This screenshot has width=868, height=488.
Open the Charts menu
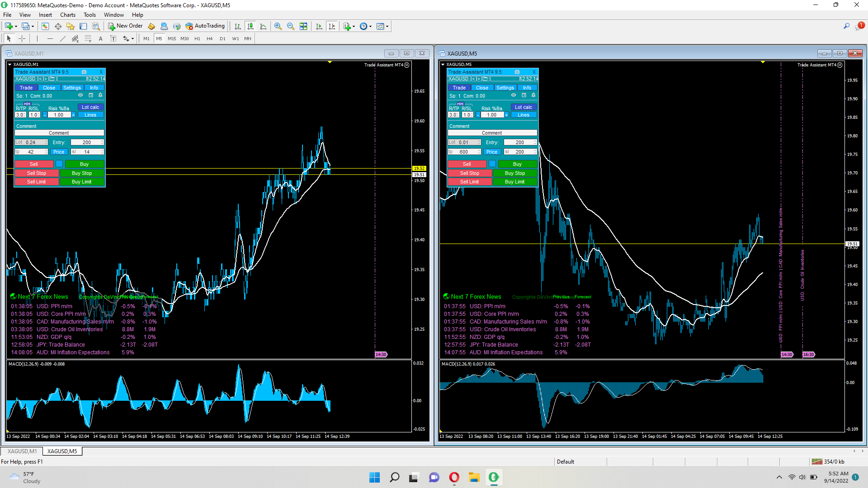pos(67,15)
